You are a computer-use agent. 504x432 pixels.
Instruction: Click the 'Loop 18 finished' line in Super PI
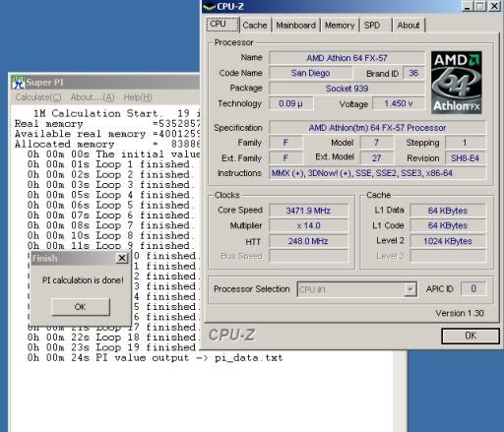point(113,338)
